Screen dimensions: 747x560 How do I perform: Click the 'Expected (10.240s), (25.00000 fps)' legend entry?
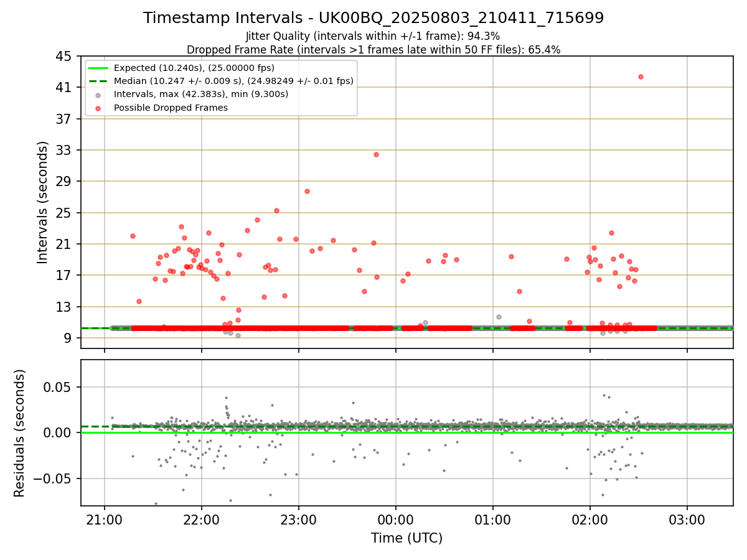pos(194,68)
